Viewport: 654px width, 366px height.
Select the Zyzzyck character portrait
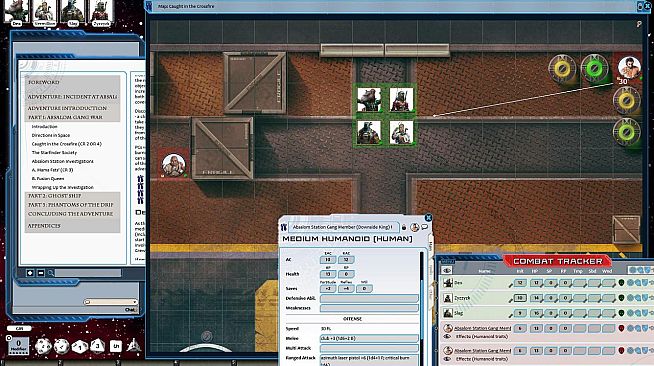click(x=101, y=12)
